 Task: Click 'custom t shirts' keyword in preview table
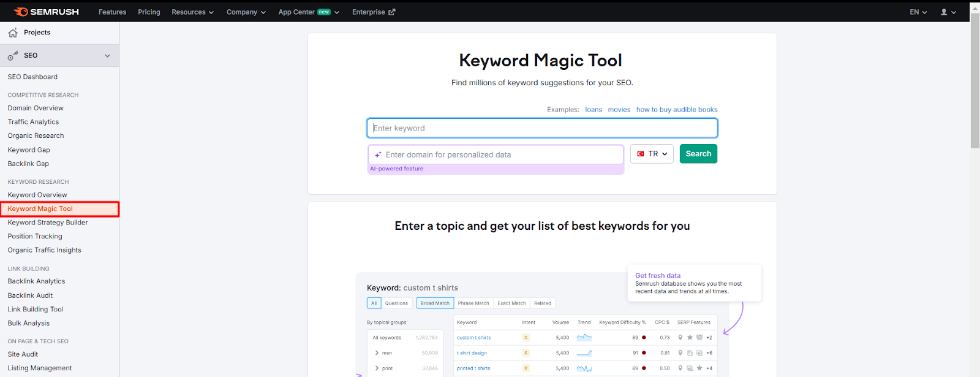click(473, 338)
